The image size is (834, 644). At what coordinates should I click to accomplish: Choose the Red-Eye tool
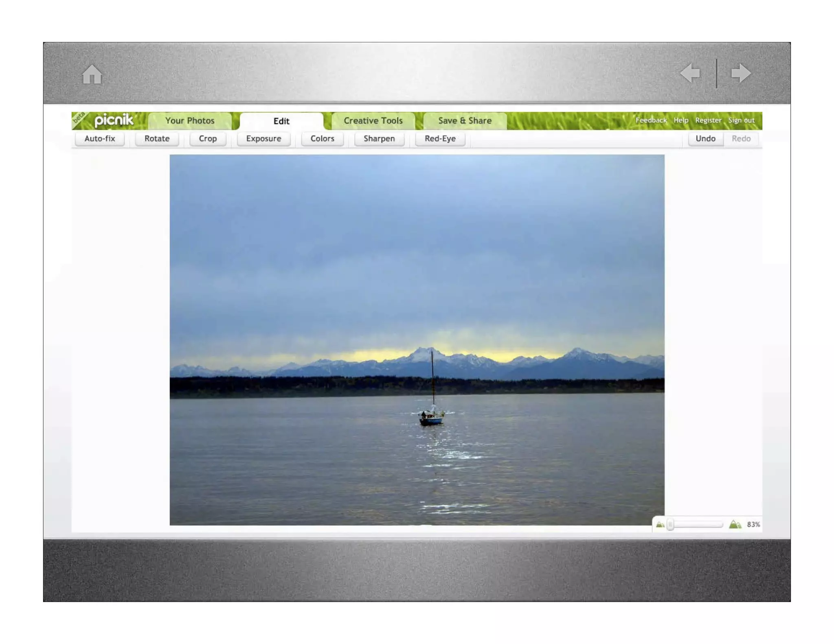tap(440, 139)
